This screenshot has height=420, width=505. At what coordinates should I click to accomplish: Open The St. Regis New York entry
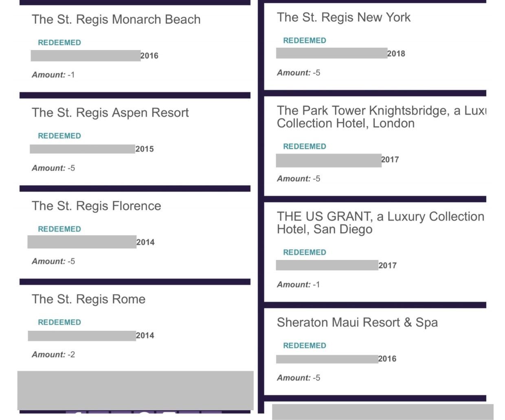[343, 18]
